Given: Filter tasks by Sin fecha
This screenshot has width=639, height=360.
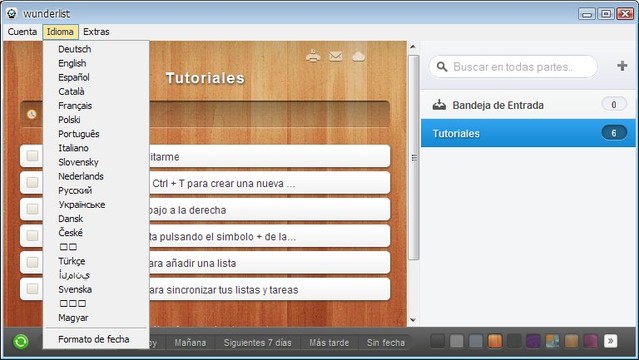Looking at the screenshot, I should [386, 342].
